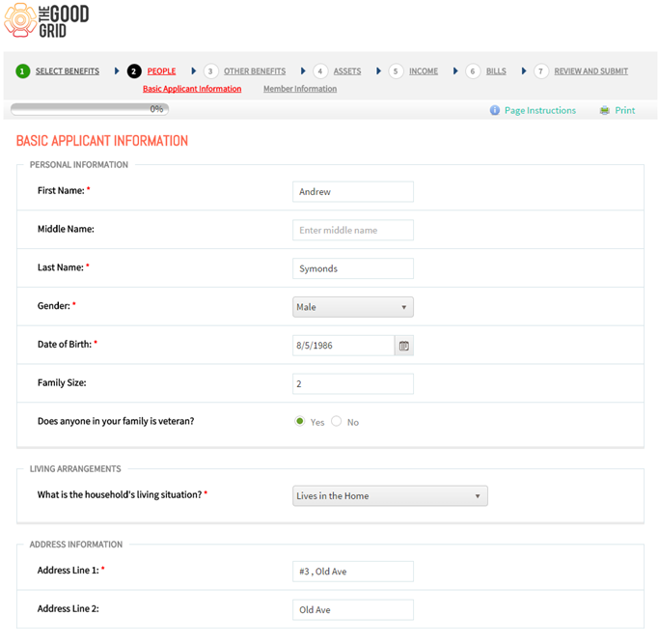659x644 pixels.
Task: Go to Select Benefits step
Action: (68, 71)
